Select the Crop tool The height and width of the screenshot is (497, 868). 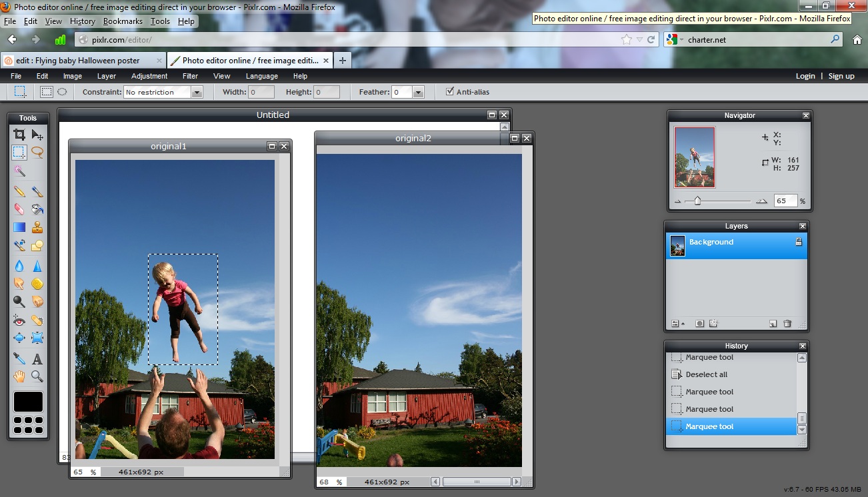coord(19,135)
